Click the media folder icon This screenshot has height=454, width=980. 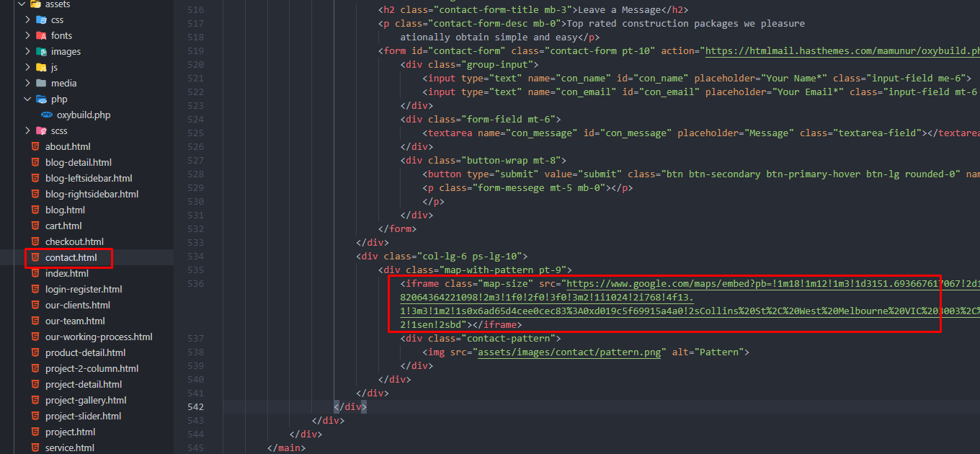click(41, 84)
